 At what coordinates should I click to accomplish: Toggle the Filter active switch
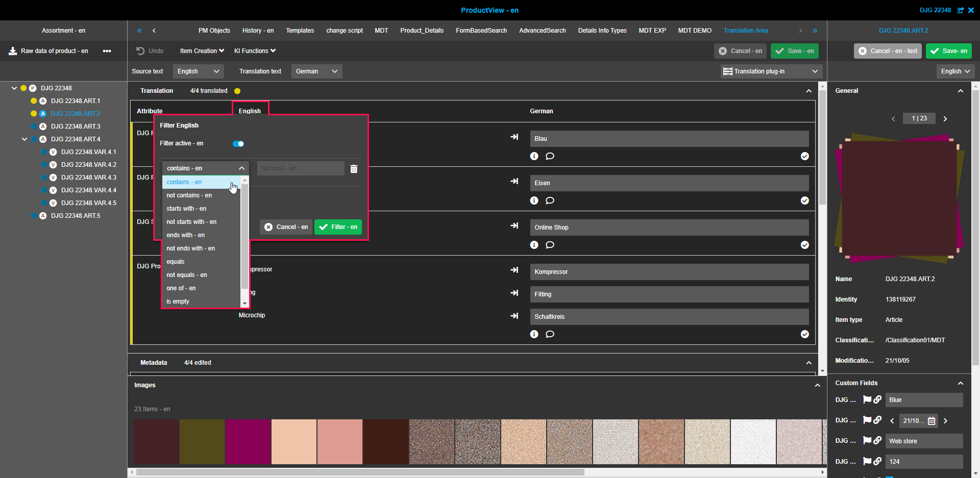pyautogui.click(x=238, y=144)
